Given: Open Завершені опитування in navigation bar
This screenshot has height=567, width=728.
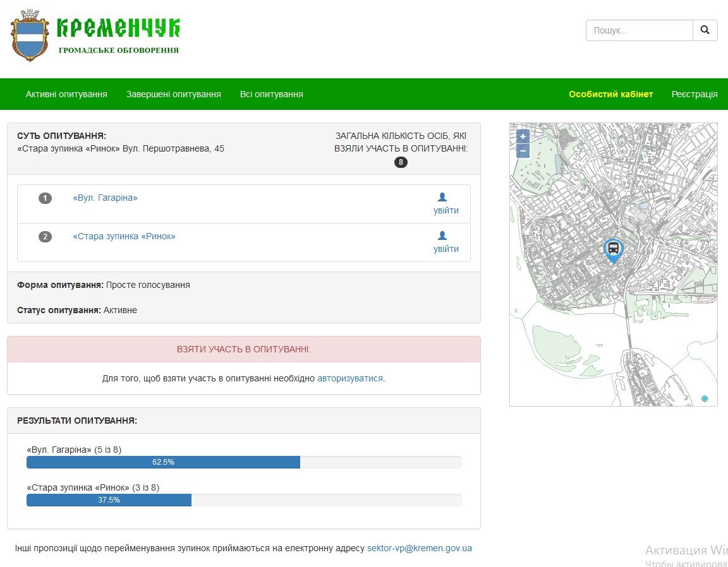Looking at the screenshot, I should tap(173, 94).
